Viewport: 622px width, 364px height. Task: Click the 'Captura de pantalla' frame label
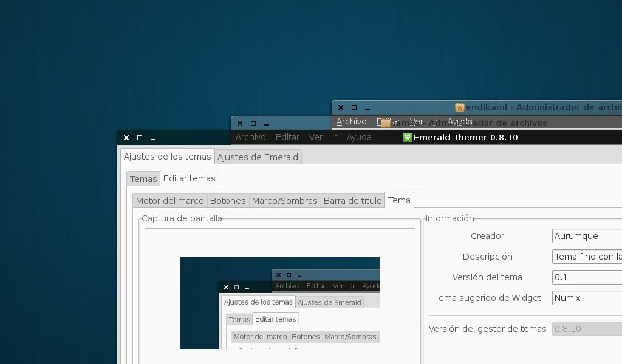coord(182,218)
